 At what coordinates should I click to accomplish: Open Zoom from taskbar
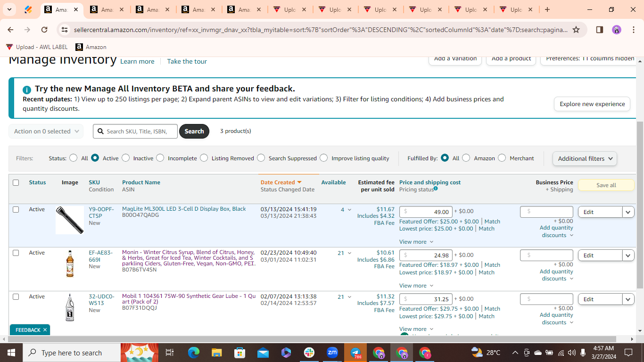332,353
